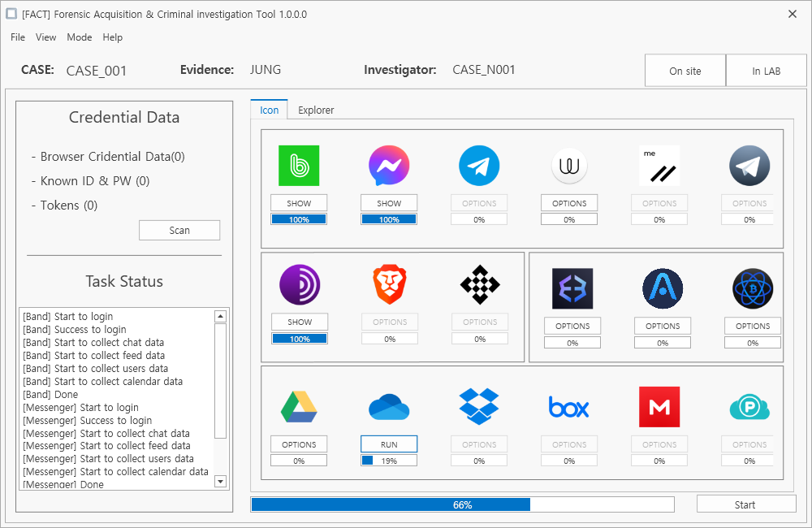Click OPTIONS button under Google Drive
Screen dimensions: 812x528
click(x=299, y=444)
